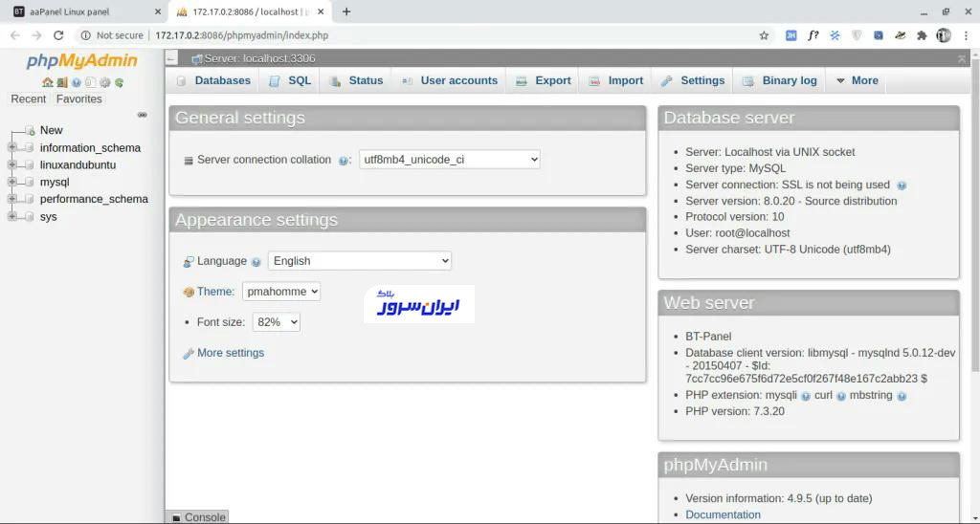Click the help icon next to Language
980x524 pixels.
[256, 262]
